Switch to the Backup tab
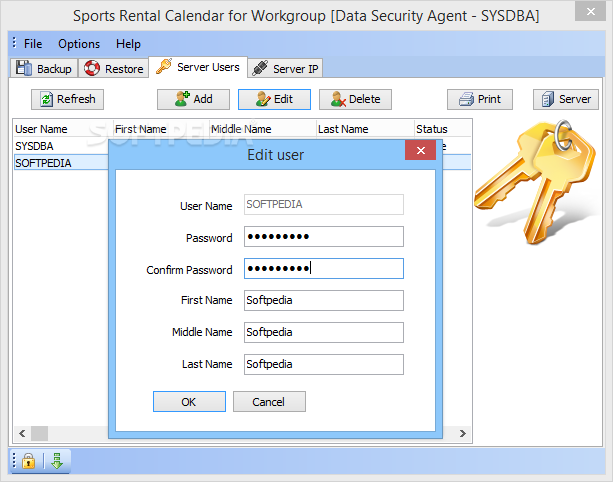 (x=44, y=68)
